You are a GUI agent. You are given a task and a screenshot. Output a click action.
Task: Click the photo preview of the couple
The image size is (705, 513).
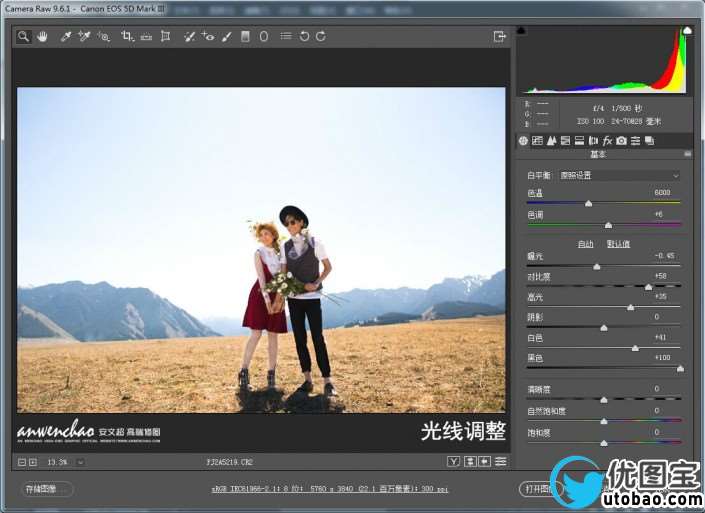(x=261, y=250)
